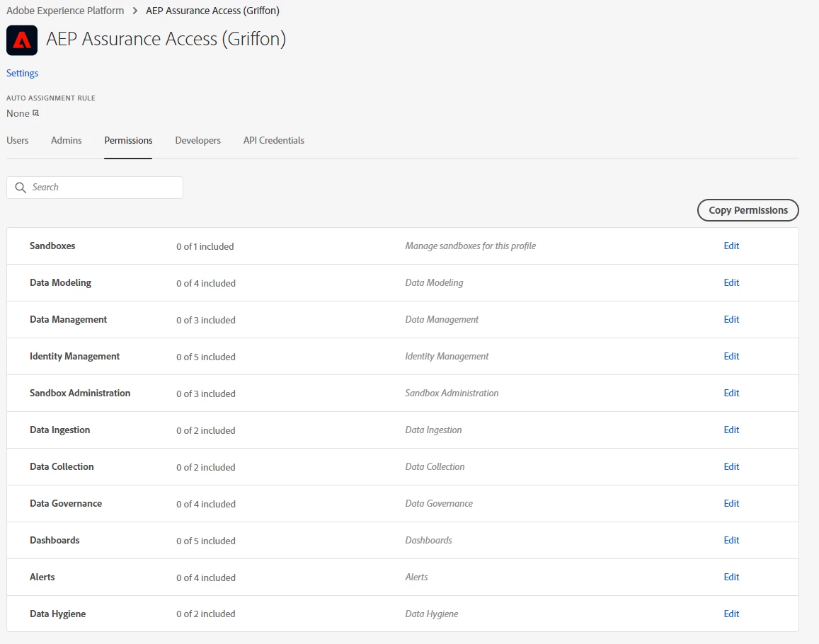
Task: Edit Identity Management permissions
Action: [x=731, y=356]
